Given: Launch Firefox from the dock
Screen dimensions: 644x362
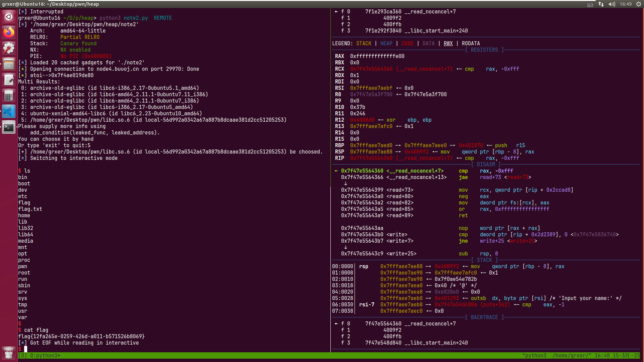Looking at the screenshot, I should (9, 33).
